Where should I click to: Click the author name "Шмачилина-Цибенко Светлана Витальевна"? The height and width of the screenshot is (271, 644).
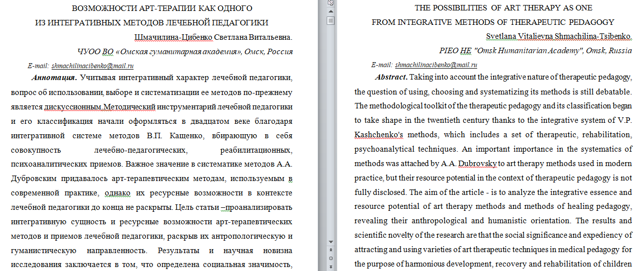click(213, 37)
